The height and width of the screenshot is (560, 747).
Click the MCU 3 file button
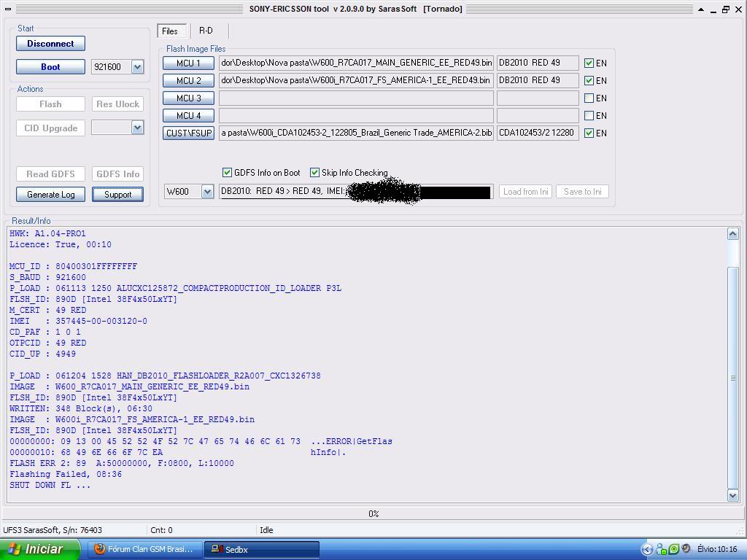tap(189, 98)
